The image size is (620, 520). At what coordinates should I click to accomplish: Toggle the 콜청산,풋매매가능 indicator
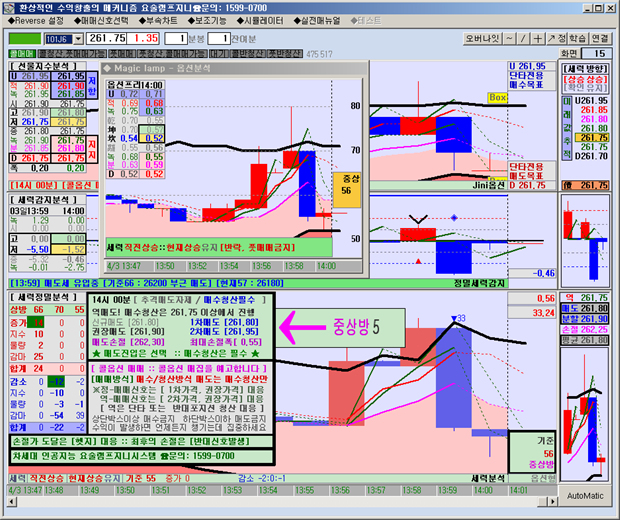(x=72, y=53)
